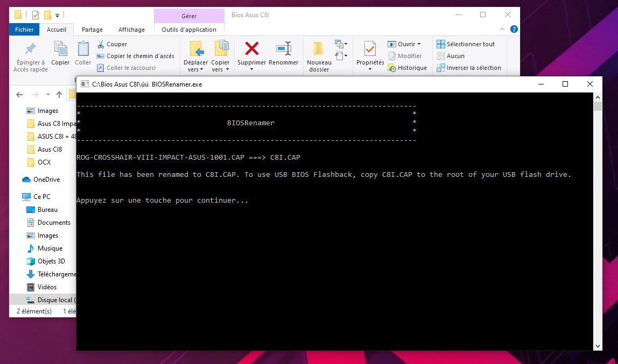
Task: Click Historique icon in ribbon
Action: (392, 68)
